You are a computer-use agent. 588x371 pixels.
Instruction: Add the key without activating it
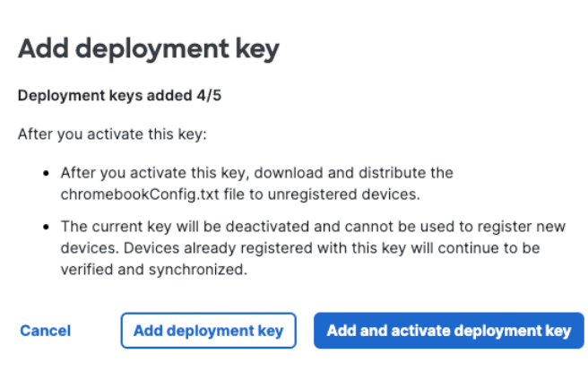click(x=209, y=331)
